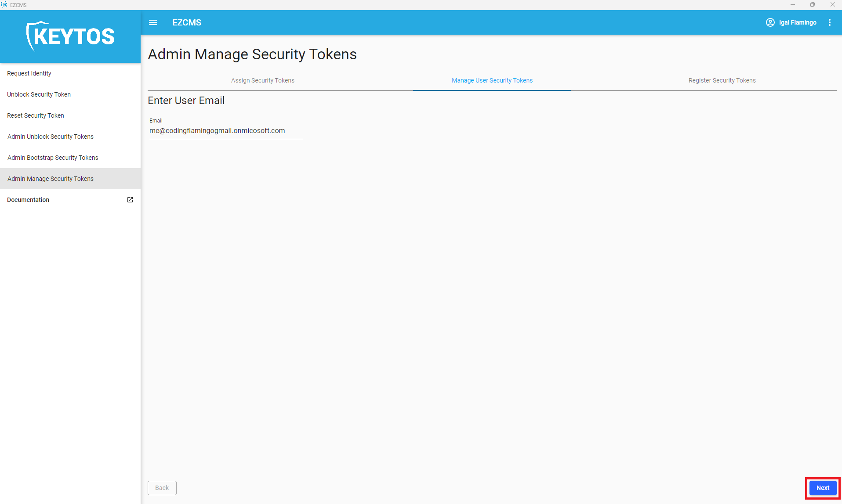This screenshot has width=842, height=504.
Task: Close the EZCMS window
Action: 832,5
